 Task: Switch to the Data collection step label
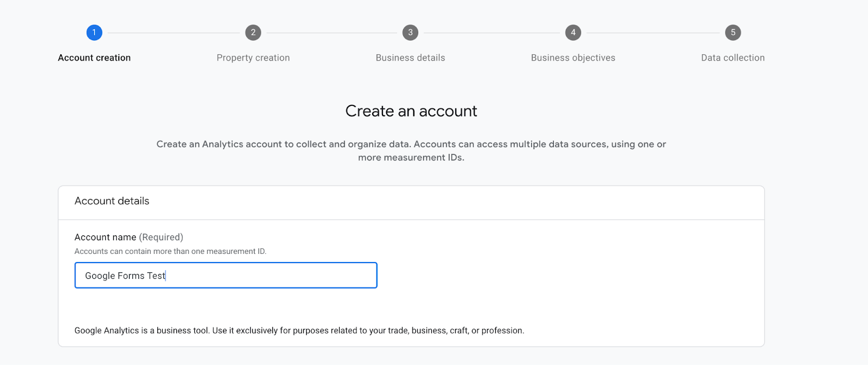pos(733,57)
